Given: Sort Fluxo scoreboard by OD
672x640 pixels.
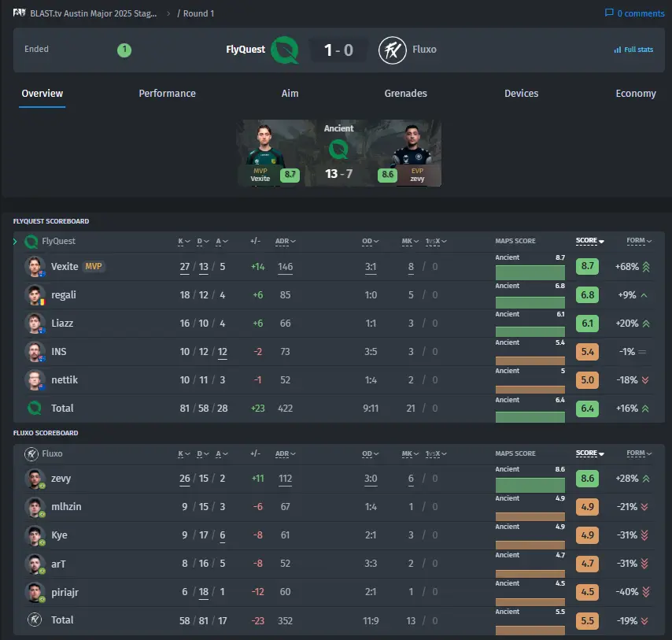Looking at the screenshot, I should point(371,454).
